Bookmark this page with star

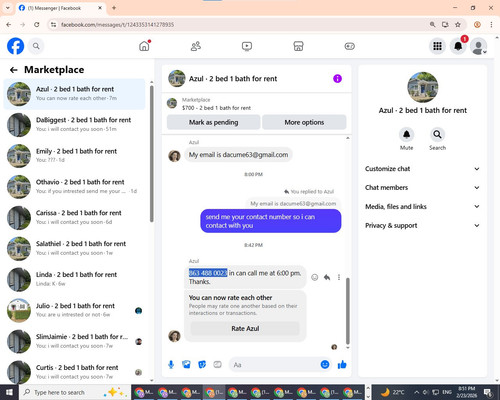click(x=458, y=25)
